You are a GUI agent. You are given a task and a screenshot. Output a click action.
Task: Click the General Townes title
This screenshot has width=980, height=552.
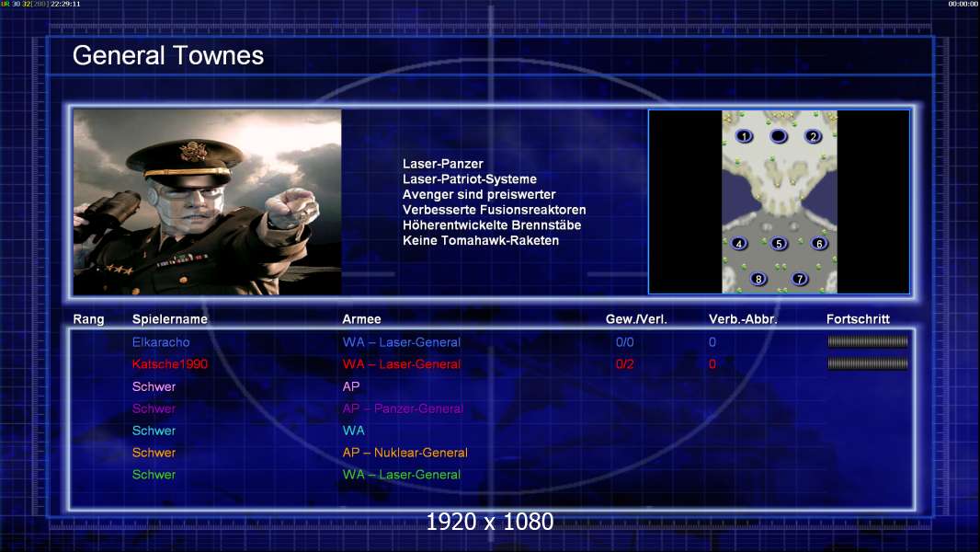click(168, 55)
